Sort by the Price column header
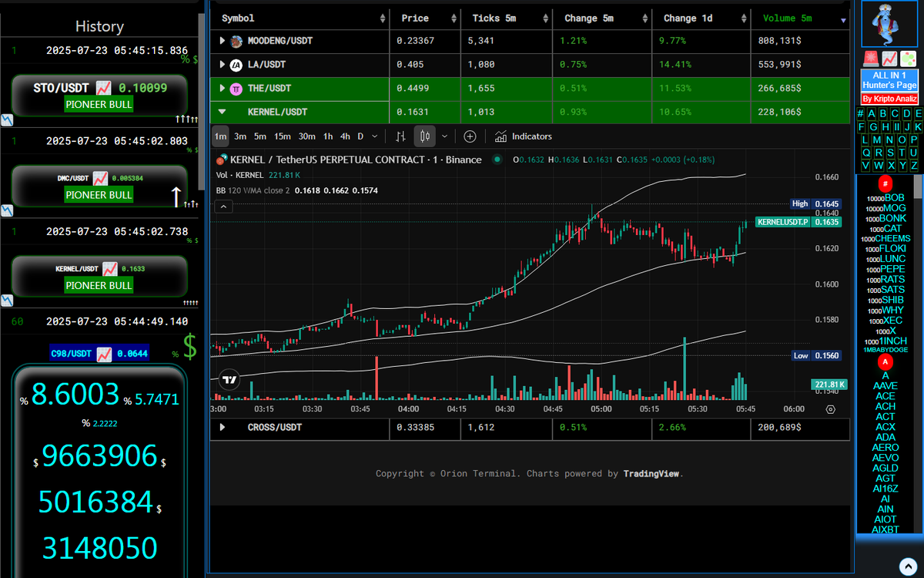This screenshot has height=578, width=924. [424, 18]
